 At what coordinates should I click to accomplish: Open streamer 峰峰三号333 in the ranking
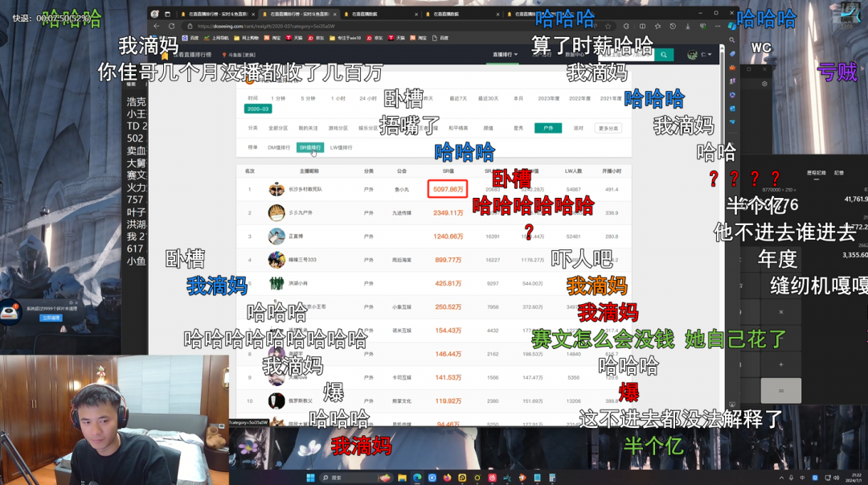(302, 260)
